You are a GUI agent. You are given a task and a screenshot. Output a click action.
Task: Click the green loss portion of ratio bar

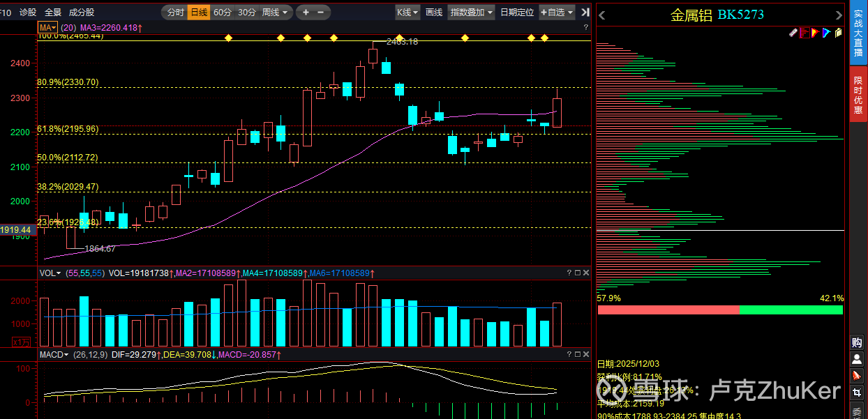(791, 310)
